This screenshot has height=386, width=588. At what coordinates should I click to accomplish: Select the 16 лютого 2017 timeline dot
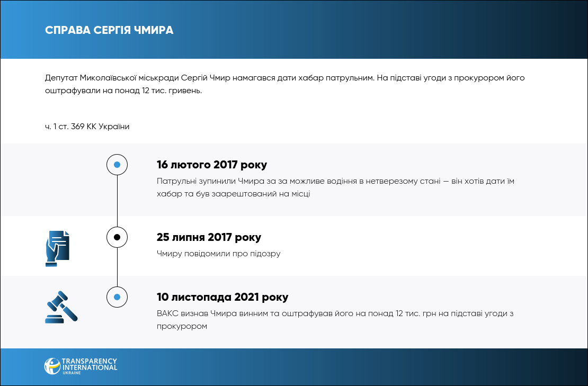point(117,165)
